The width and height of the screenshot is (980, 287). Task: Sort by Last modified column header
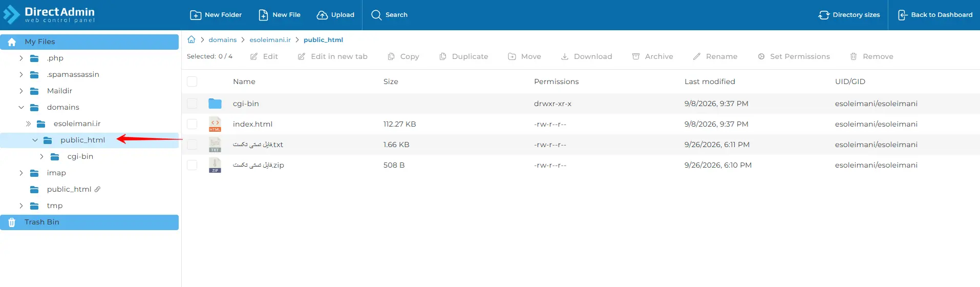710,81
